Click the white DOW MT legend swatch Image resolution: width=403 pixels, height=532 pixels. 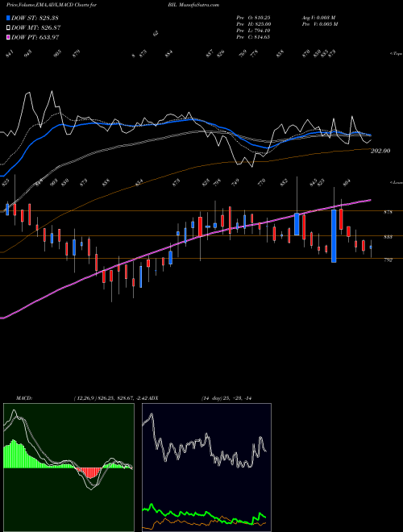9,28
